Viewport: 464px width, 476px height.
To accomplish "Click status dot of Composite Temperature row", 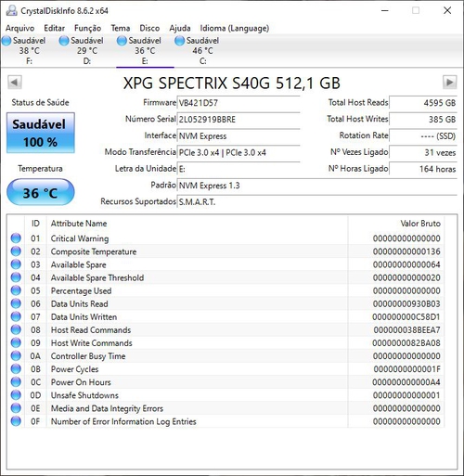I will (16, 251).
